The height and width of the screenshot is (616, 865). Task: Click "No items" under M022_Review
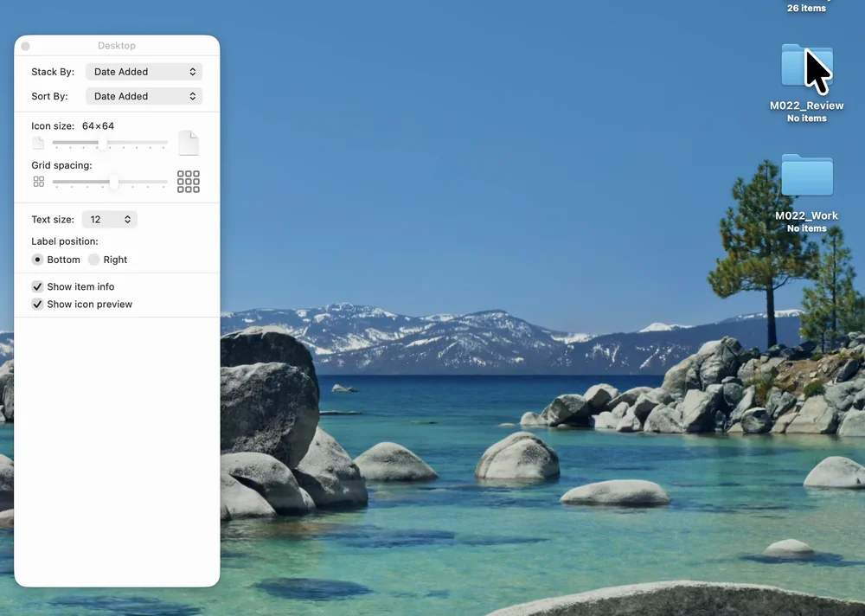click(x=806, y=119)
